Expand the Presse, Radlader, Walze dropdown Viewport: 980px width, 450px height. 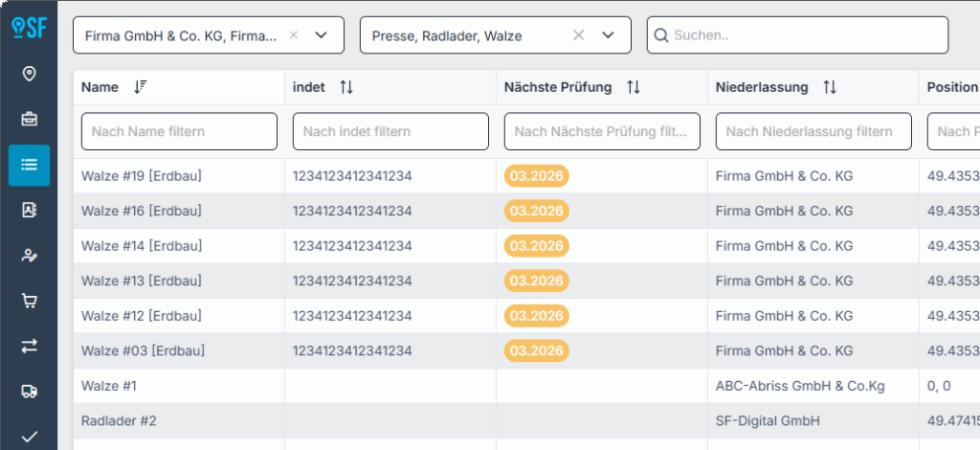608,35
